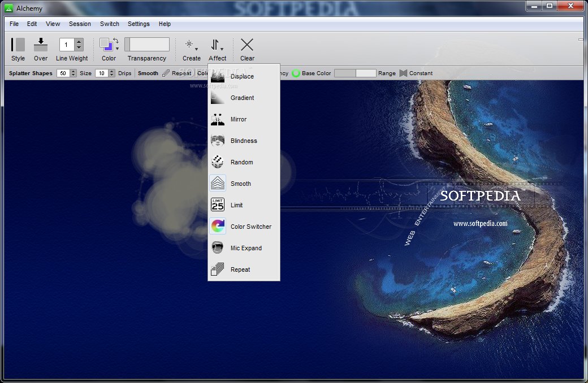The height and width of the screenshot is (383, 588).
Task: Click the Constant bars icon
Action: pyautogui.click(x=403, y=73)
